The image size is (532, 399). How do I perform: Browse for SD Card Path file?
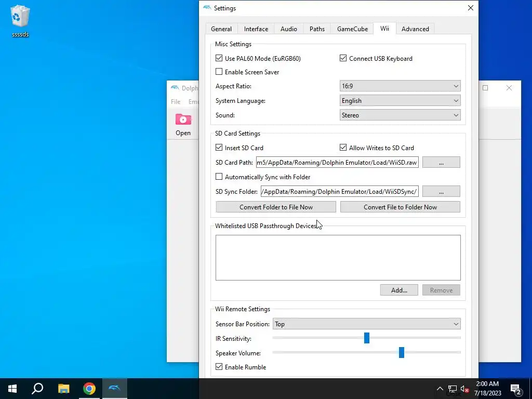click(441, 162)
